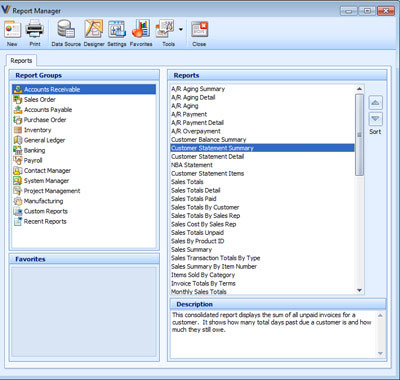This screenshot has width=400, height=380.
Task: Open the Settings toolbar icon
Action: coord(117,29)
